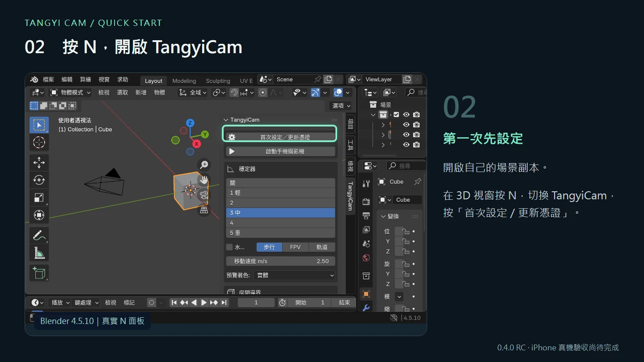Image resolution: width=644 pixels, height=362 pixels.
Task: Switch to the Modeling workspace tab
Action: (x=184, y=81)
